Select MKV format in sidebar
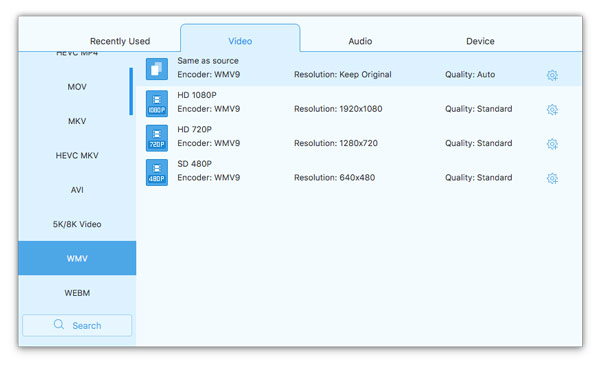The image size is (600, 367). click(x=77, y=121)
